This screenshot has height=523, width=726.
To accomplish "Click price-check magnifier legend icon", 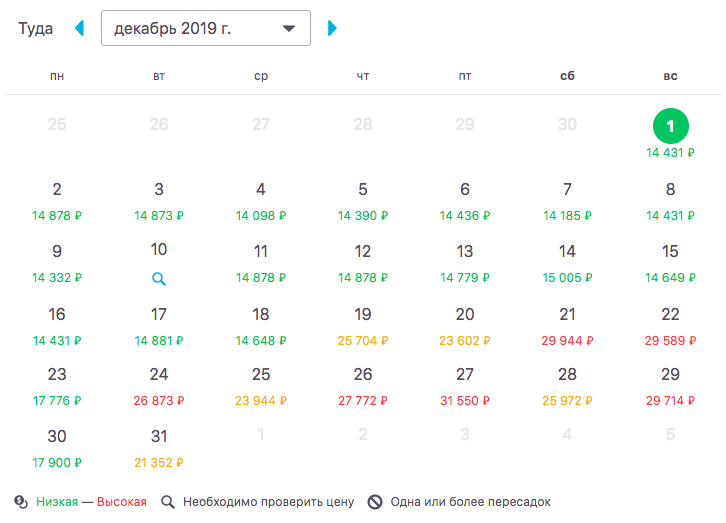I will 169,502.
